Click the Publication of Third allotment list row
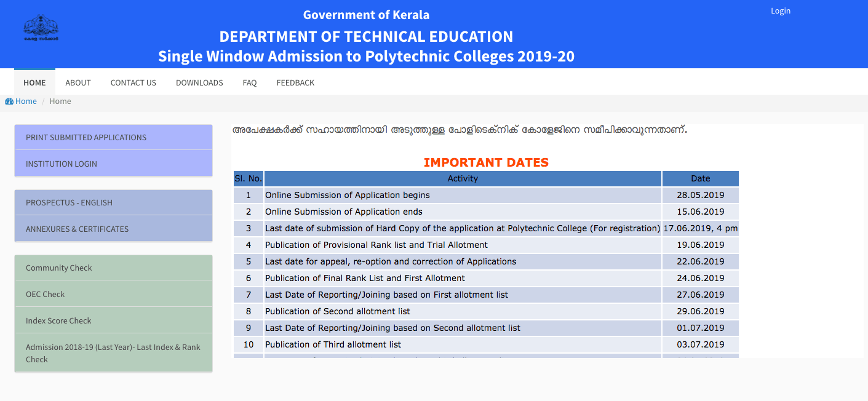This screenshot has width=868, height=401. [463, 344]
